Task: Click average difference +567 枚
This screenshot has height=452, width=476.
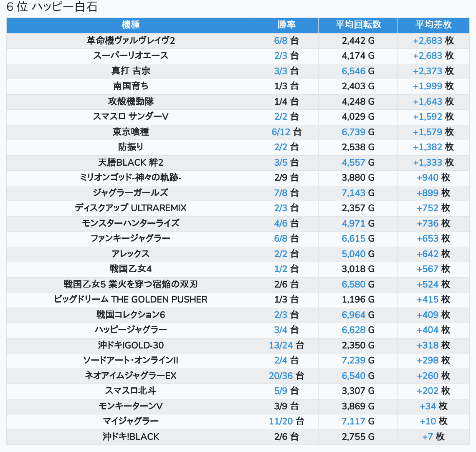Action: (433, 269)
